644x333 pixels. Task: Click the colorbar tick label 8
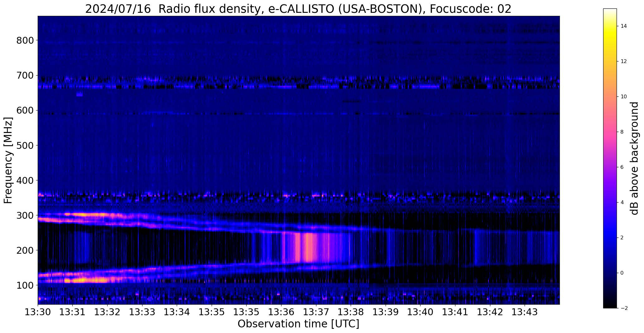point(622,132)
